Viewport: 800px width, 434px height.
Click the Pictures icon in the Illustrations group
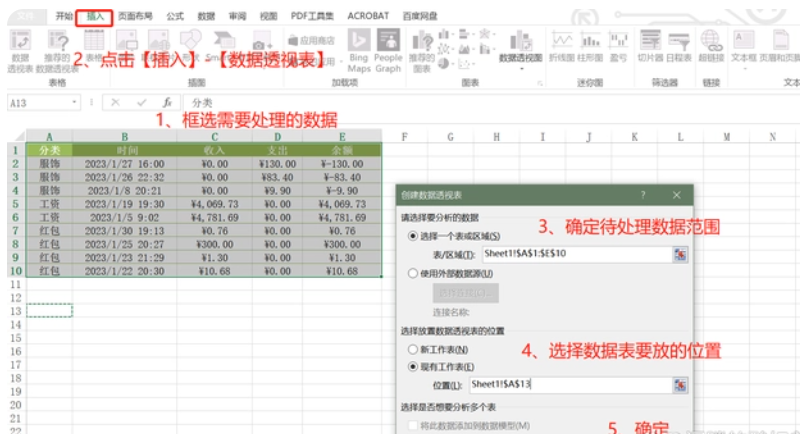click(x=127, y=41)
